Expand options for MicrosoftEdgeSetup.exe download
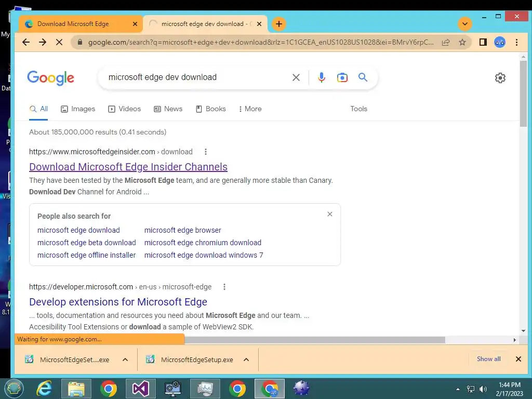532x399 pixels. pos(246,360)
